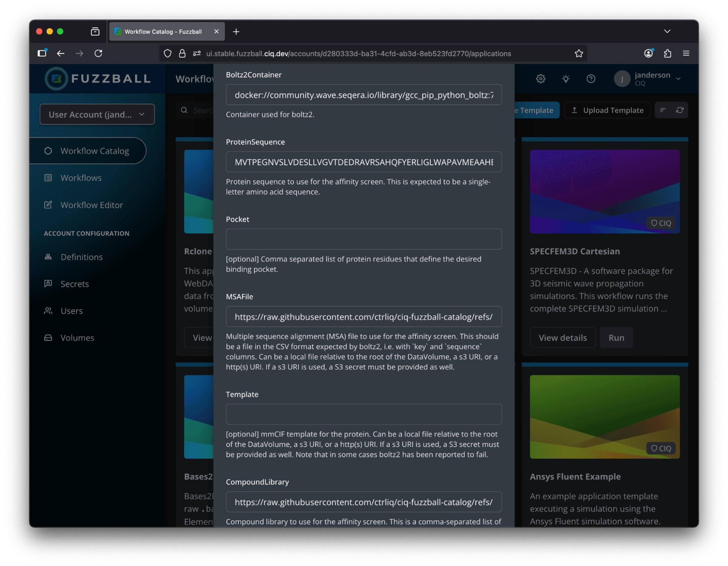Click the Ansys Fluent Example thumbnail
Screen dimensions: 728x566
point(605,417)
